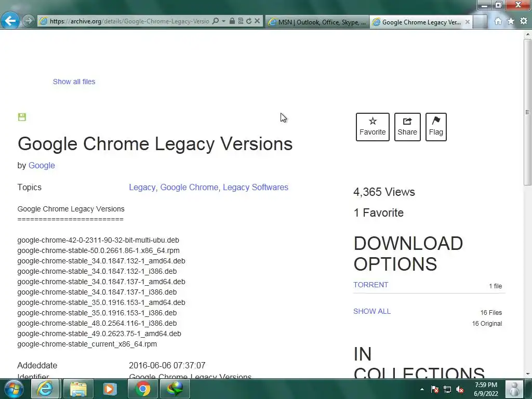Click the Favorite star button
The width and height of the screenshot is (532, 399).
[373, 127]
